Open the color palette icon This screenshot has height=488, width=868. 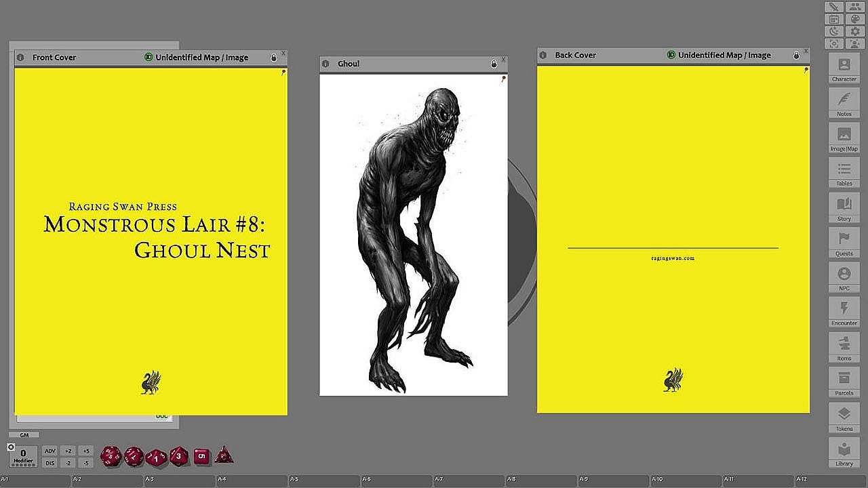[855, 19]
